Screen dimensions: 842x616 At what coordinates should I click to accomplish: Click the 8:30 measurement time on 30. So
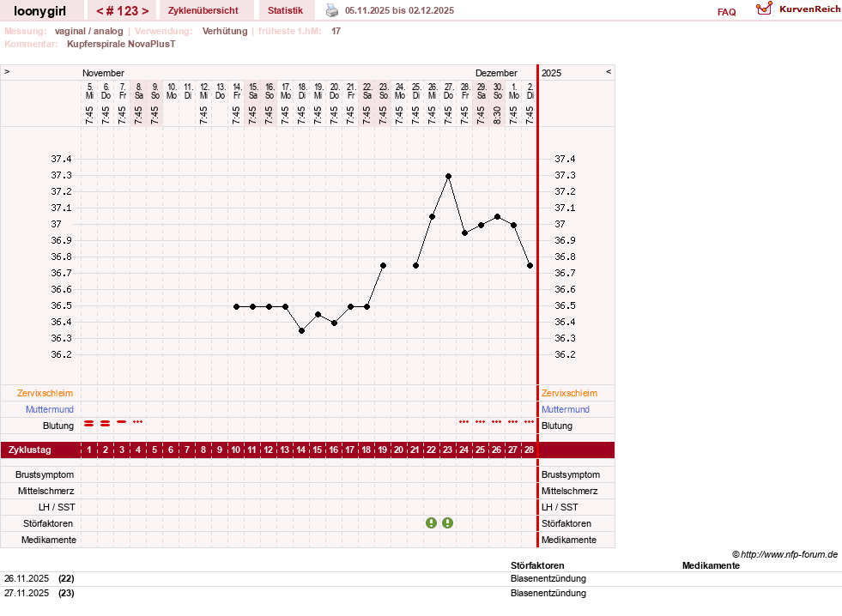coord(498,115)
